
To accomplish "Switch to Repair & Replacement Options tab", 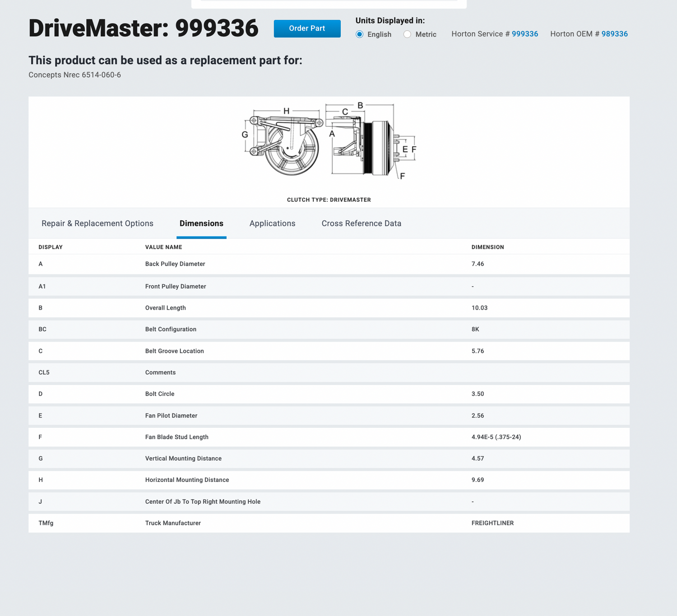I will coord(97,223).
